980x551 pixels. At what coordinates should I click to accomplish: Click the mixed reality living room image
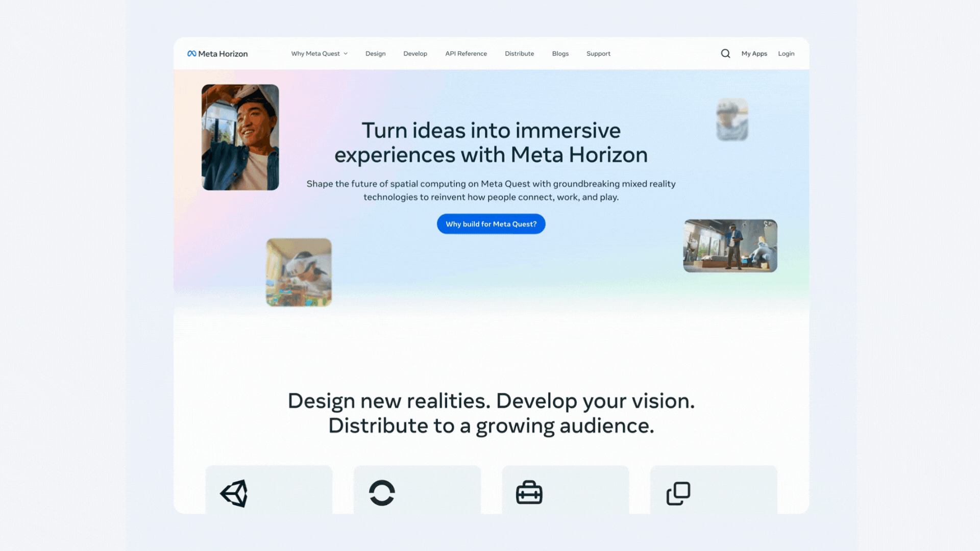click(730, 246)
